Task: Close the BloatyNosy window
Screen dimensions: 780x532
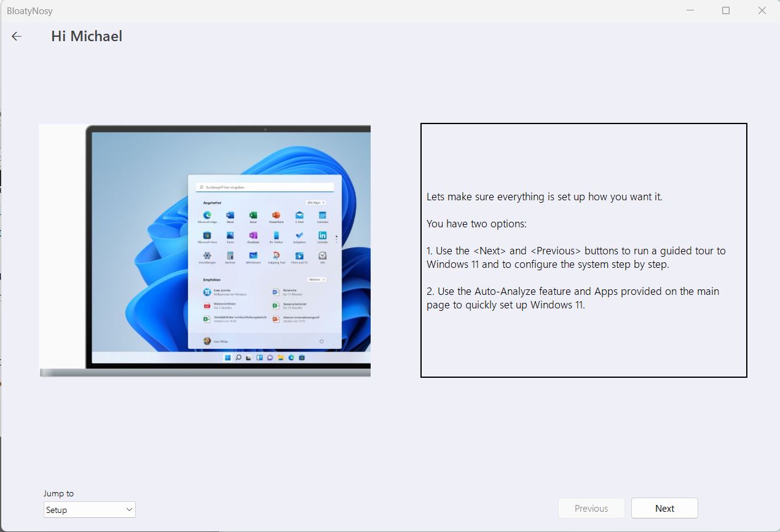Action: pos(762,10)
